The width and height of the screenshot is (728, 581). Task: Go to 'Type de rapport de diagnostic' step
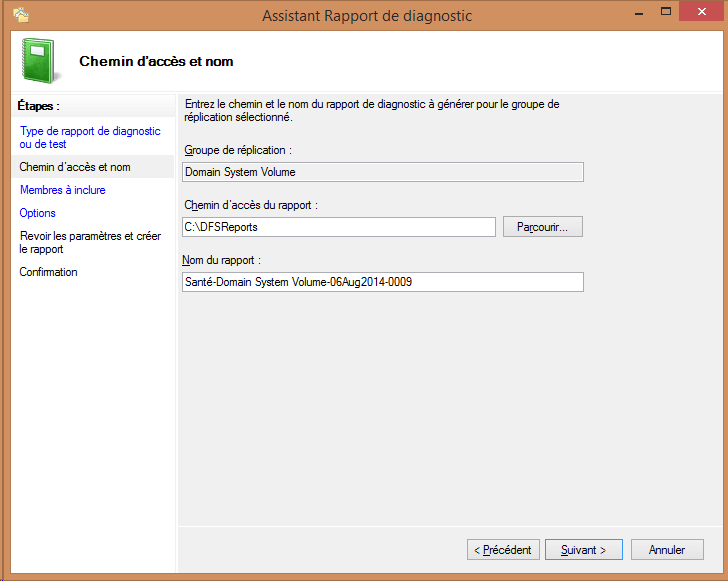89,137
